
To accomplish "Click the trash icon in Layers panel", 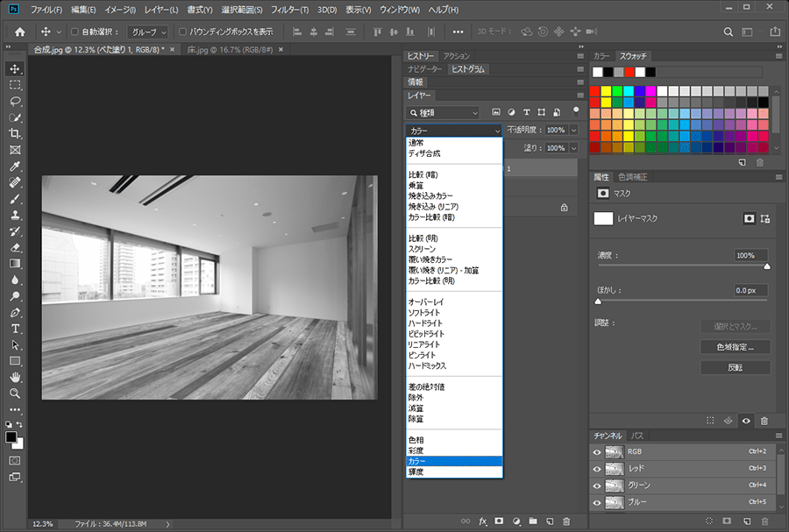I will click(566, 521).
